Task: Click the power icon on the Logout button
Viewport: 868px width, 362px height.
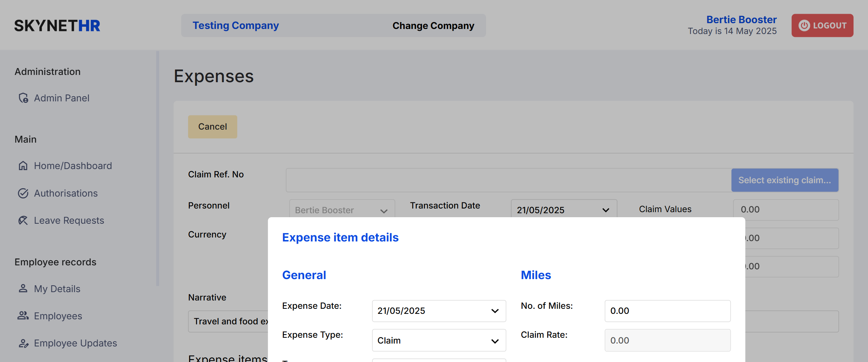Action: pos(804,25)
